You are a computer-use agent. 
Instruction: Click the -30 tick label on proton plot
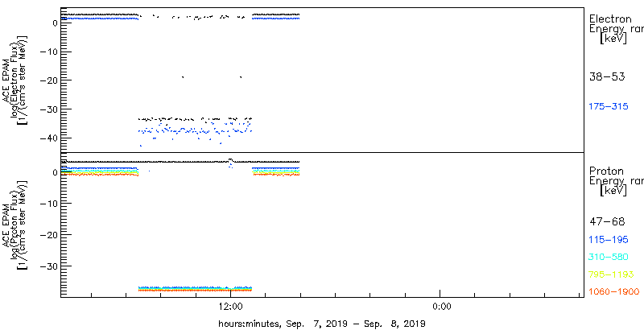pyautogui.click(x=48, y=266)
